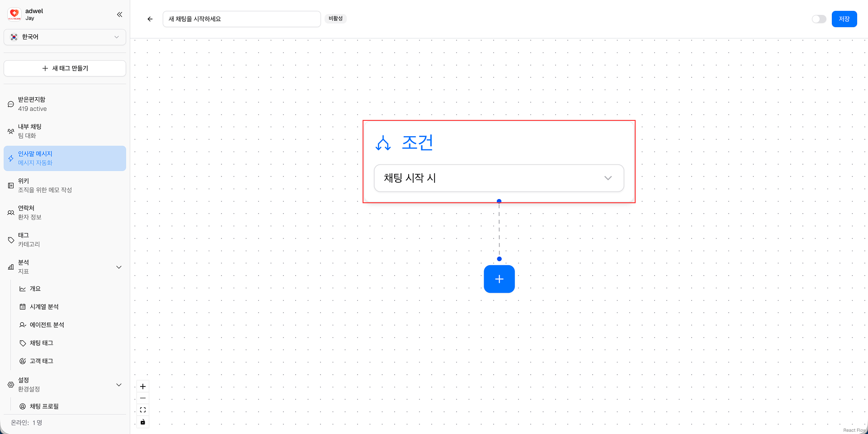Click the 저장 save button

click(844, 19)
